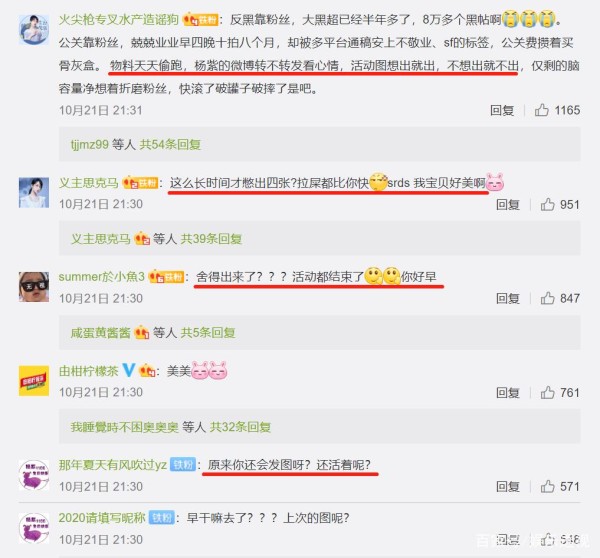Screen dimensions: 600x558
Task: Click yellow avatar of 由柑柠檬茶
Action: point(34,380)
